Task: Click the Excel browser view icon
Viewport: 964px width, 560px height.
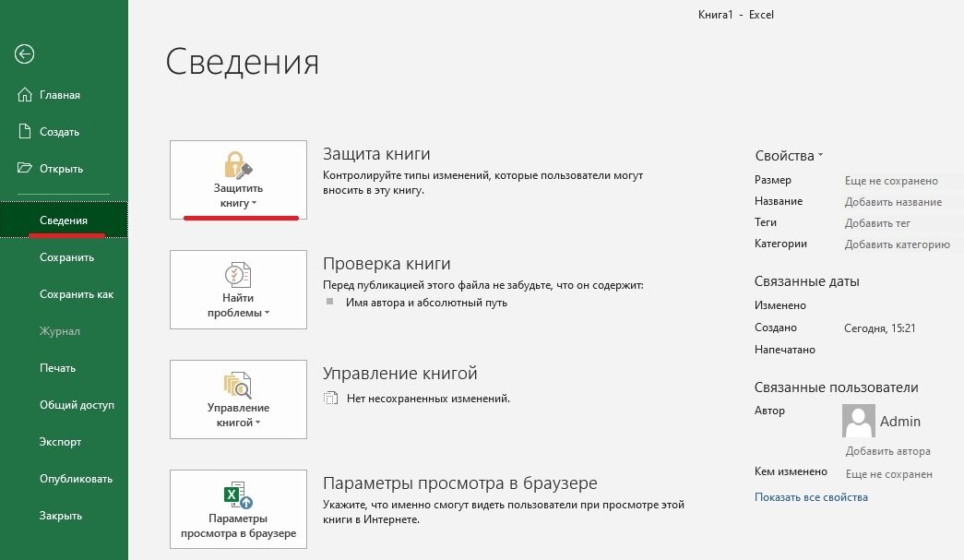Action: tap(238, 494)
